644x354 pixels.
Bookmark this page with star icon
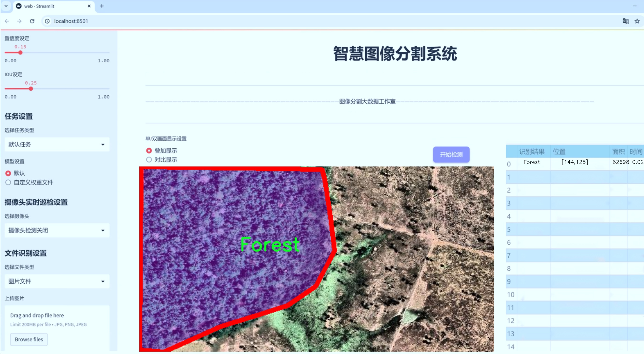point(637,21)
